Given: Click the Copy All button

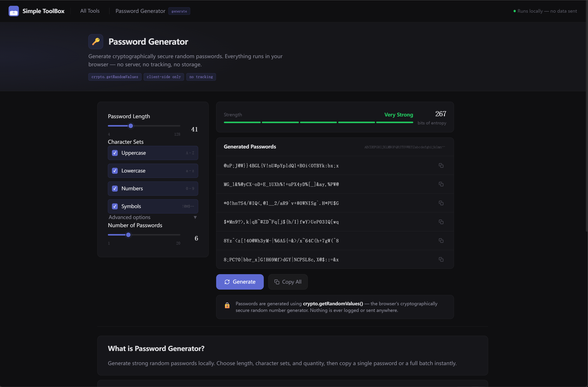Looking at the screenshot, I should [288, 282].
